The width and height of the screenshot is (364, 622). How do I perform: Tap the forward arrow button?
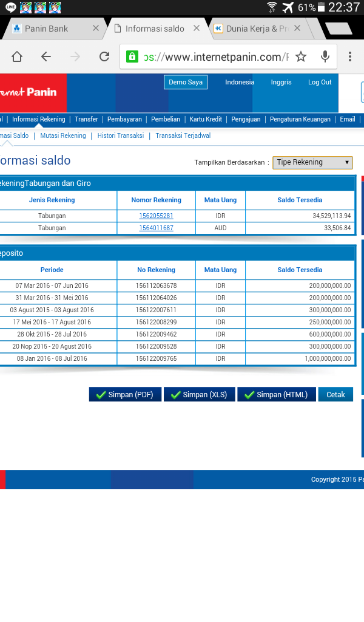[x=75, y=56]
